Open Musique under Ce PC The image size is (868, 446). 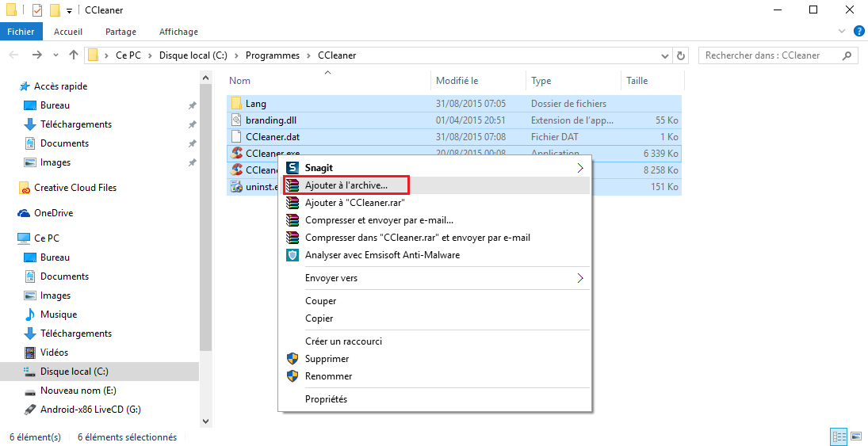(58, 314)
